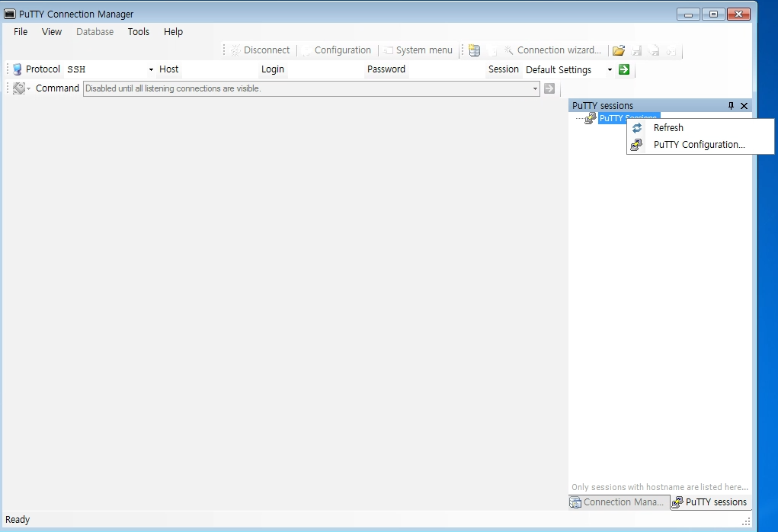Maximize the PuTTY Connection Manager window
Image resolution: width=778 pixels, height=532 pixels.
pyautogui.click(x=713, y=14)
